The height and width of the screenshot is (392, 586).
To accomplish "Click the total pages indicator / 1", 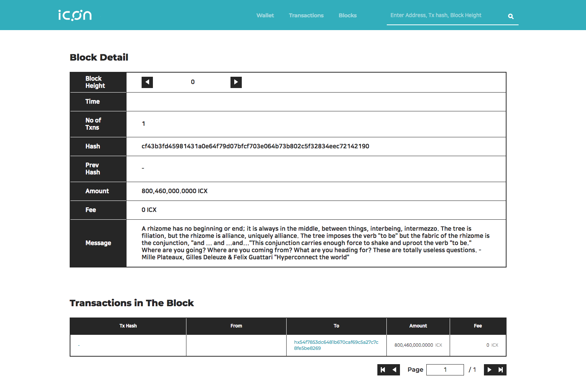I will tap(472, 370).
